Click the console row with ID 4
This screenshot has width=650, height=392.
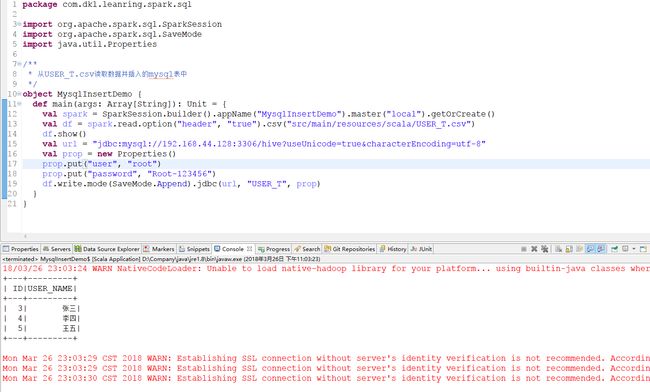[x=41, y=318]
